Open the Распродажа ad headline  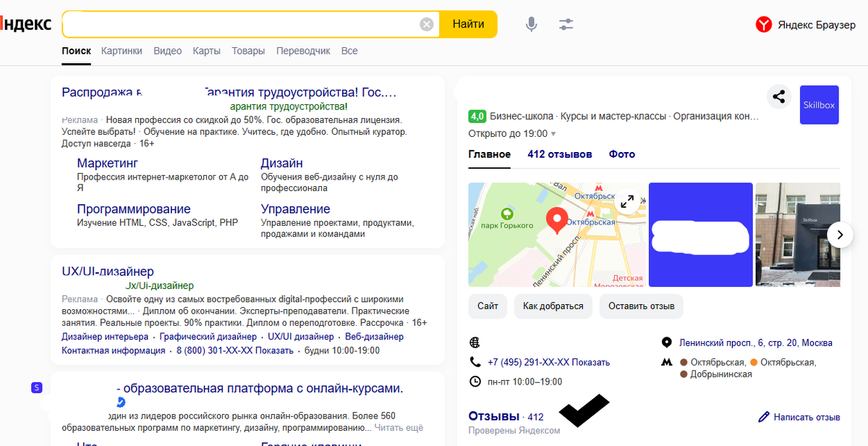coord(229,93)
